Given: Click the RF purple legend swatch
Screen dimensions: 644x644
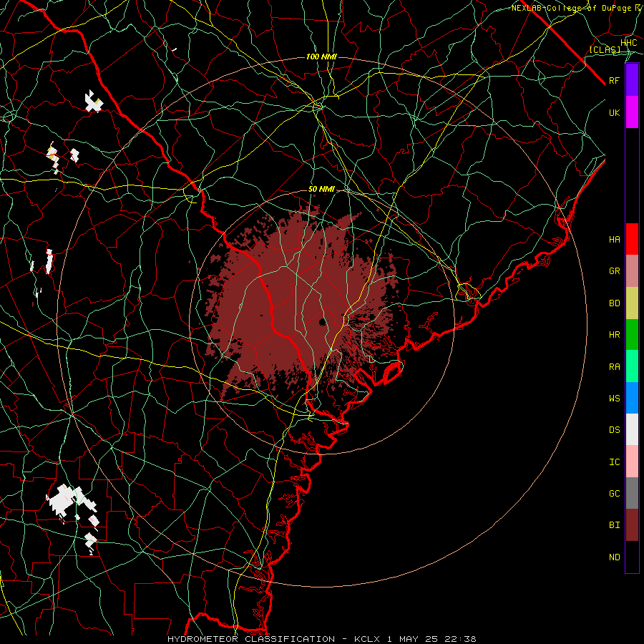Looking at the screenshot, I should pyautogui.click(x=632, y=80).
